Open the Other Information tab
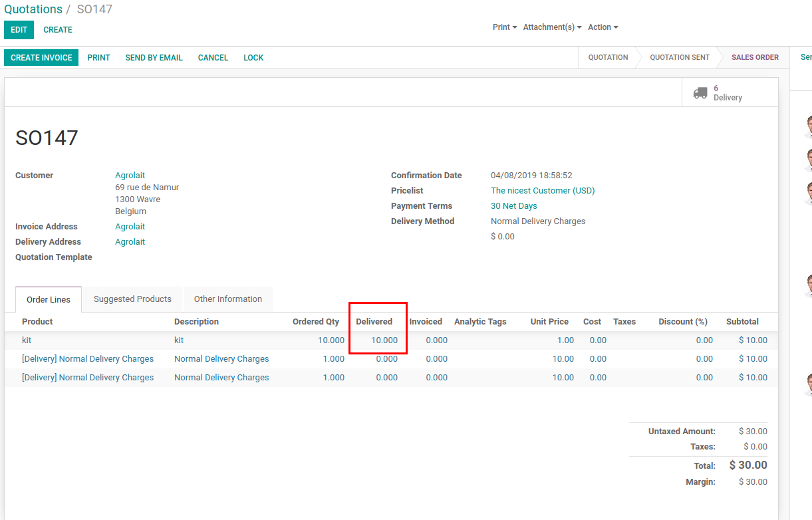Viewport: 812px width, 520px height. coord(227,299)
